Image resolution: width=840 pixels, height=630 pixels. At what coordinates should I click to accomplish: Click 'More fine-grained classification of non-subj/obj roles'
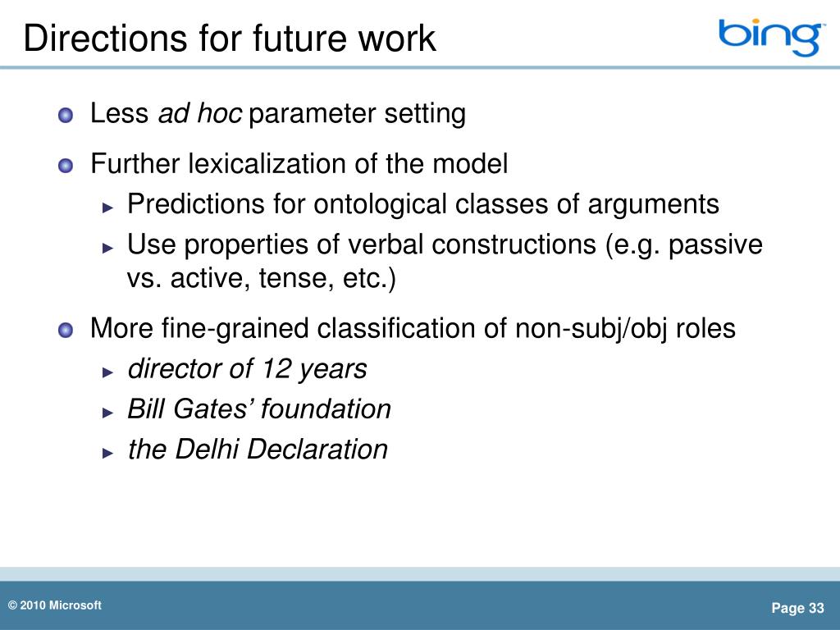tap(413, 328)
